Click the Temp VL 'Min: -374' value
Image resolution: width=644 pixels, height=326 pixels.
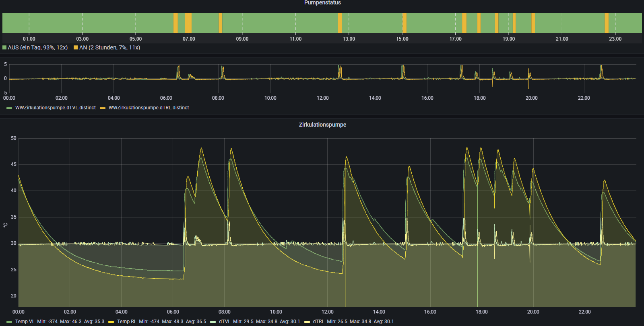47,322
